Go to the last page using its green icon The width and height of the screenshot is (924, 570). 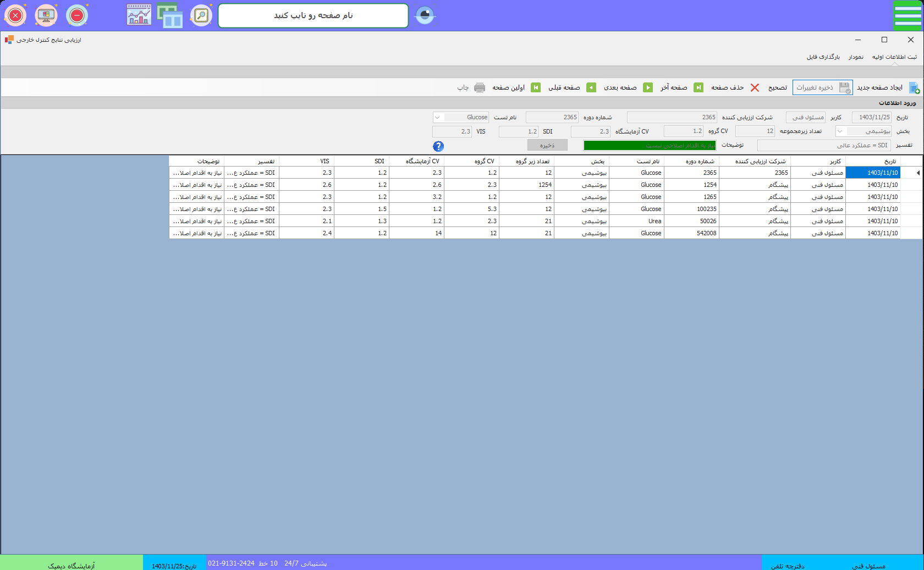pos(698,88)
